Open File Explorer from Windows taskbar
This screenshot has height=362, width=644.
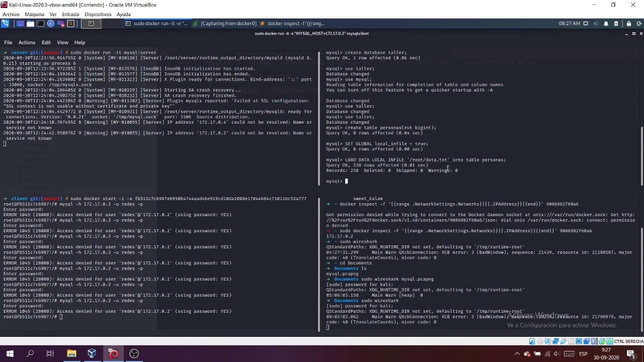71,353
